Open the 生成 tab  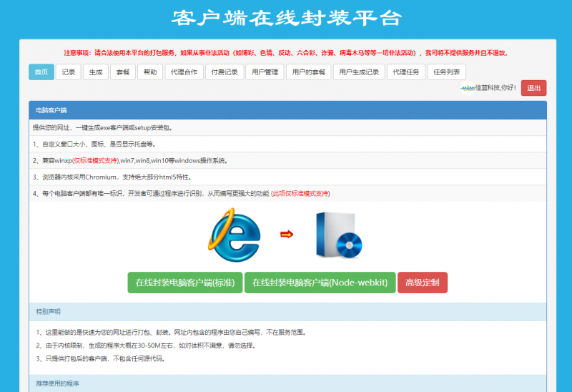(96, 72)
